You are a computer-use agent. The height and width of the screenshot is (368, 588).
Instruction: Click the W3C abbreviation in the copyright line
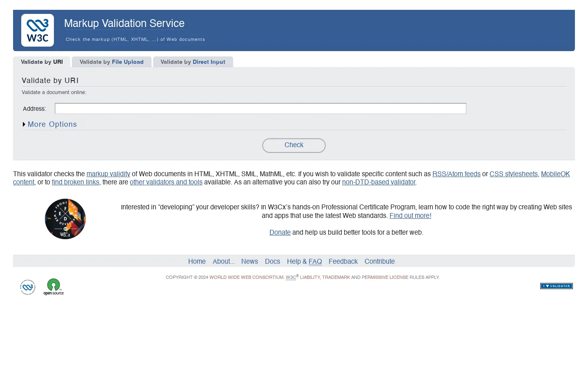(x=291, y=277)
